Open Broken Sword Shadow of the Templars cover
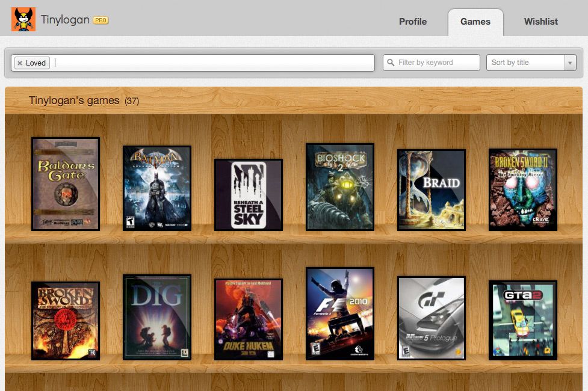Screen dimensions: 588x391 point(66,321)
